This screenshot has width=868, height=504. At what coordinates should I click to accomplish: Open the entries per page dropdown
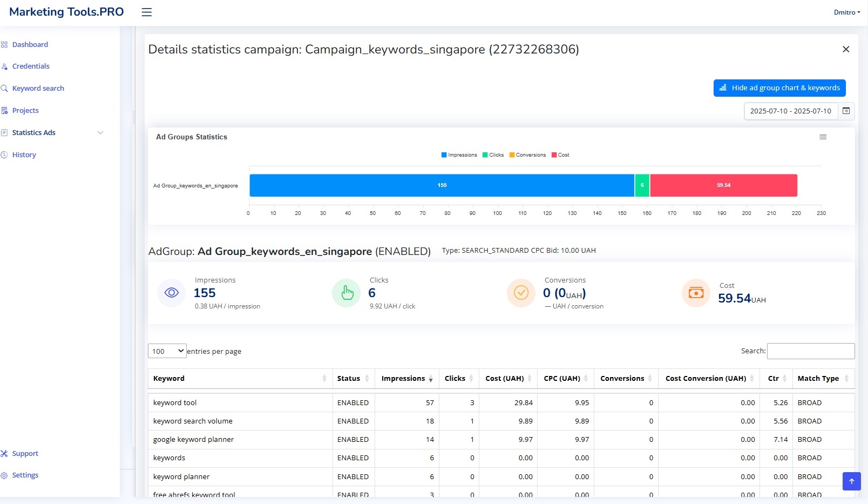(167, 351)
